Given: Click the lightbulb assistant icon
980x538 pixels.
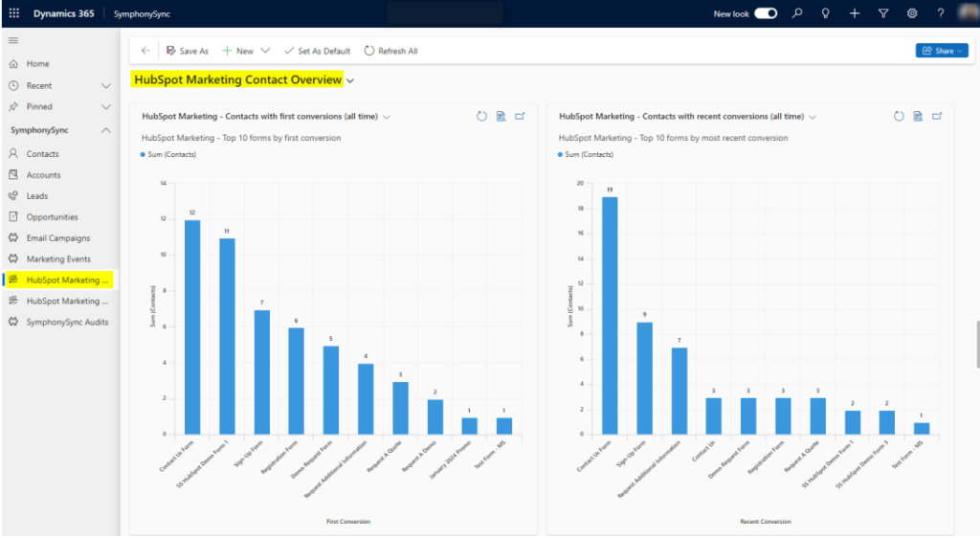Looking at the screenshot, I should pyautogui.click(x=826, y=13).
